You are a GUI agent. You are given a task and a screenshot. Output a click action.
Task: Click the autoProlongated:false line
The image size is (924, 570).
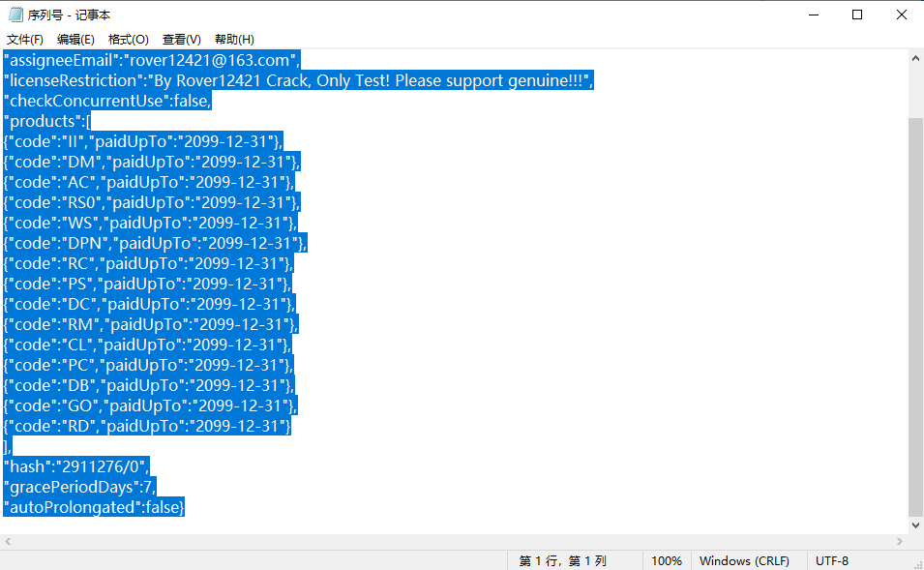coord(94,507)
